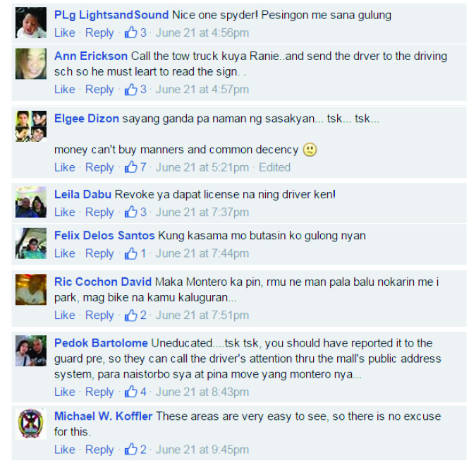
Task: Open PLg LightsandSound profile picture
Action: pos(31,23)
